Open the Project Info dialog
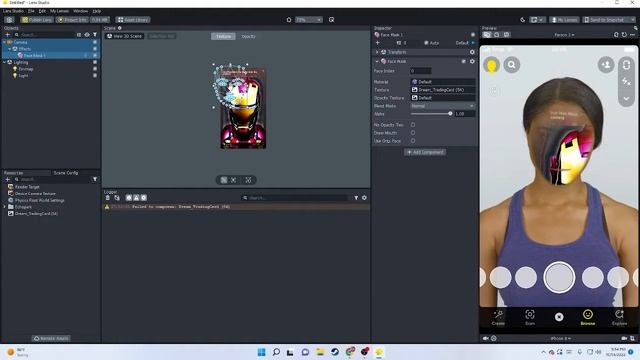The image size is (640, 360). (x=72, y=20)
